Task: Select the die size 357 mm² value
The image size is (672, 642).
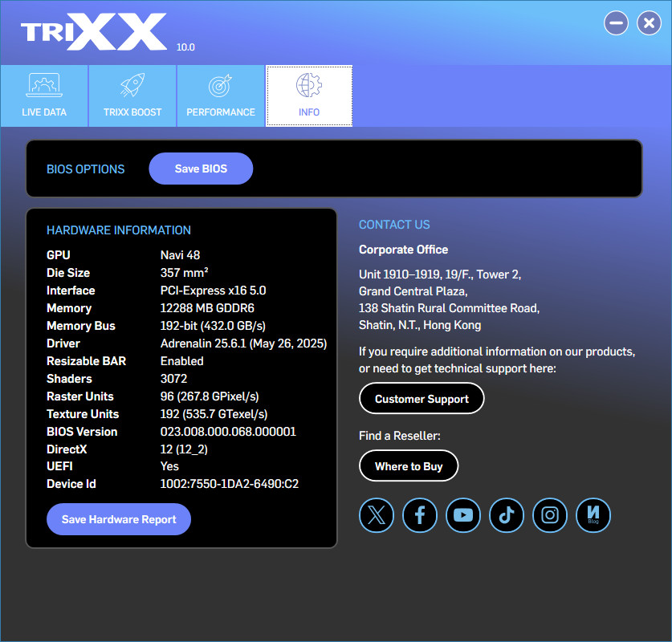Action: (x=185, y=273)
